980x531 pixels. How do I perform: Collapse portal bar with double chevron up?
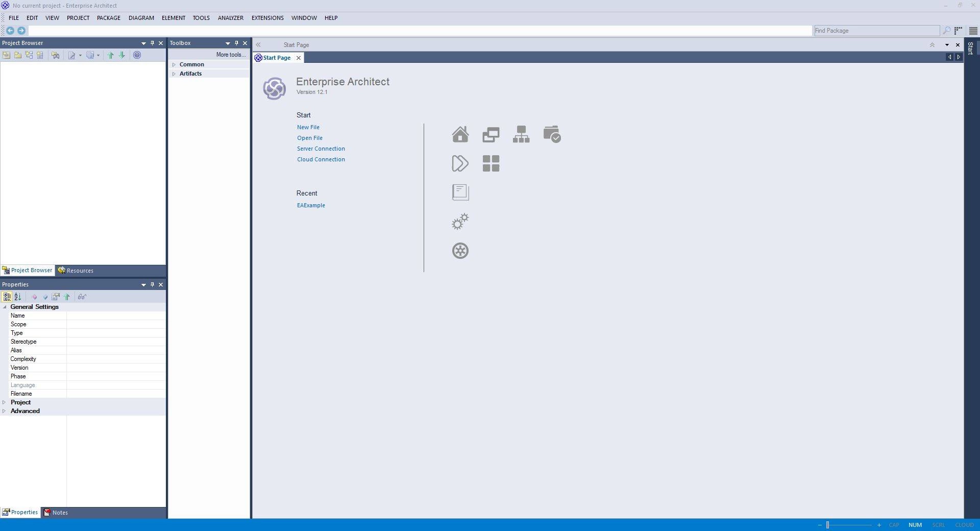pos(932,45)
